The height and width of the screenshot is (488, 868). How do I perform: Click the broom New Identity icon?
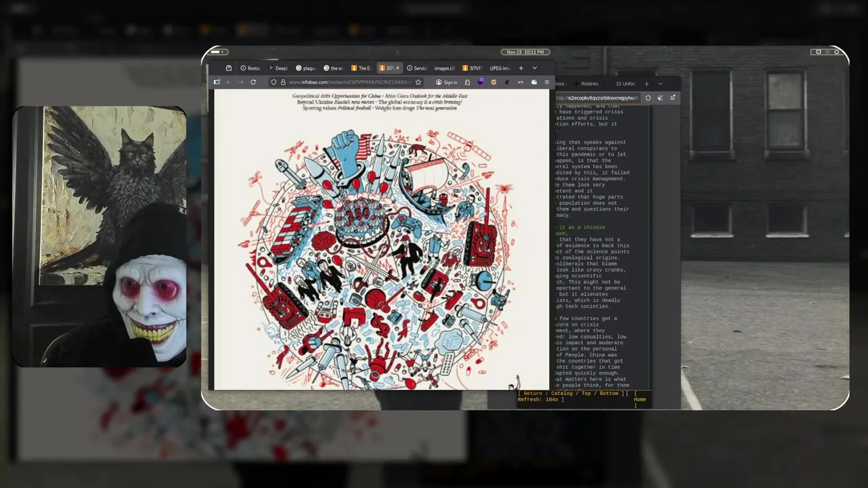pyautogui.click(x=660, y=98)
